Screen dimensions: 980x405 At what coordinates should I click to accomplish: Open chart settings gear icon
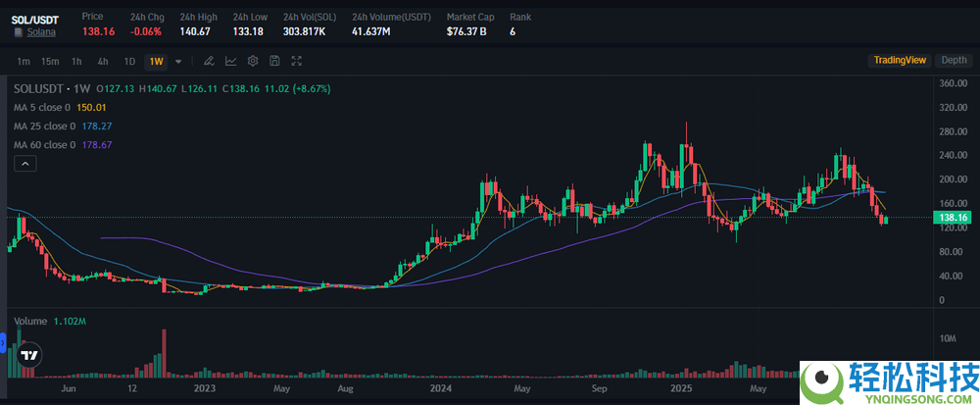tap(253, 61)
